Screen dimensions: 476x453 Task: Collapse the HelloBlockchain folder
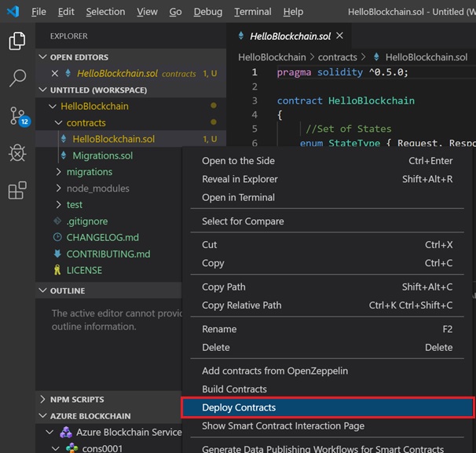coord(53,106)
